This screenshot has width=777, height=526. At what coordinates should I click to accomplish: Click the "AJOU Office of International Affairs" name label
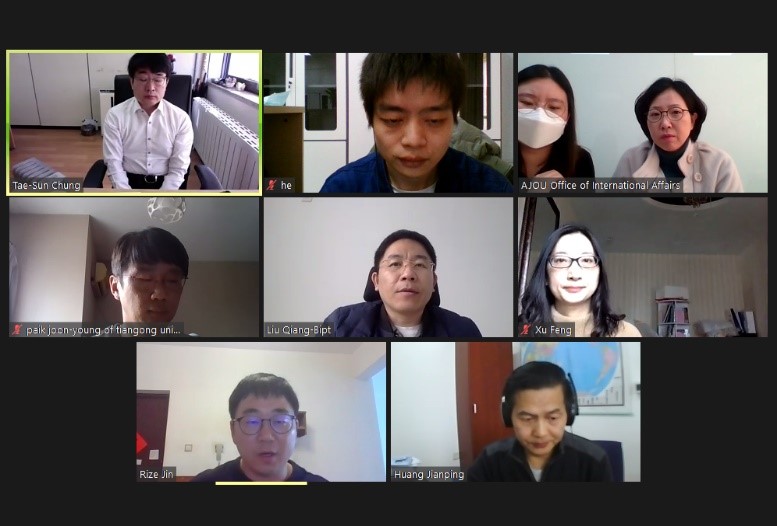tap(601, 185)
